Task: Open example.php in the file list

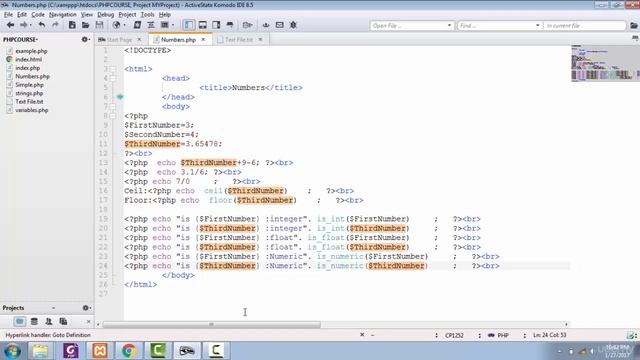Action: point(31,51)
